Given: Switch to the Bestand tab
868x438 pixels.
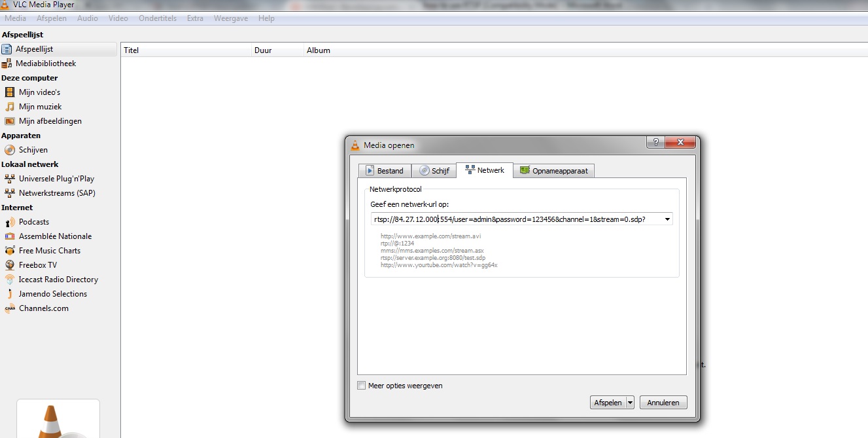Looking at the screenshot, I should point(385,171).
